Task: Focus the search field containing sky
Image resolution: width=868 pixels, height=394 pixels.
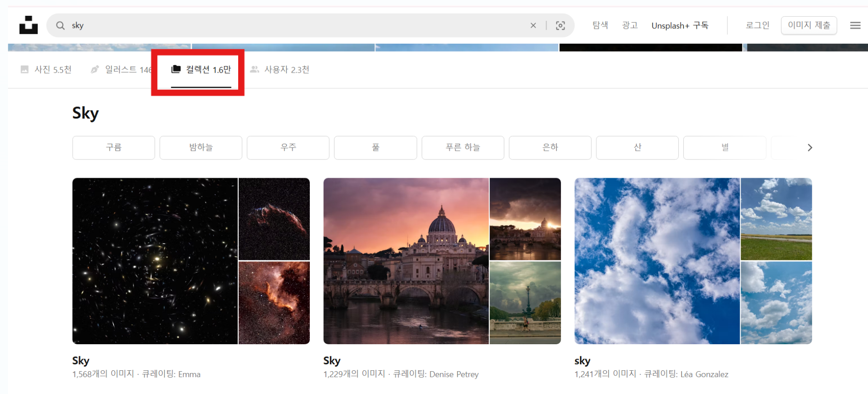Action: 310,26
